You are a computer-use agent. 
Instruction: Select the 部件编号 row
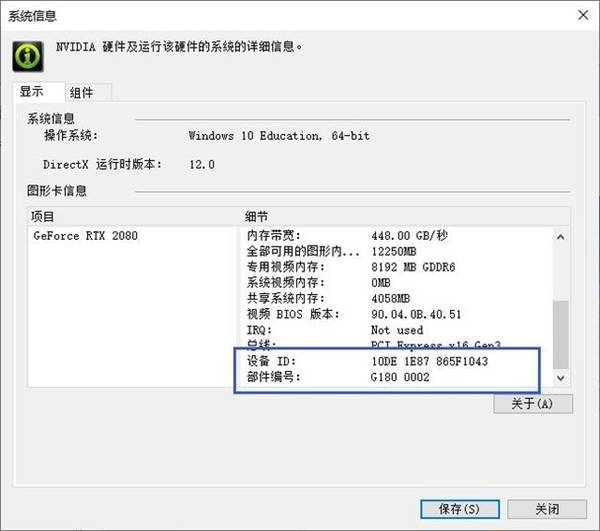tap(398, 377)
